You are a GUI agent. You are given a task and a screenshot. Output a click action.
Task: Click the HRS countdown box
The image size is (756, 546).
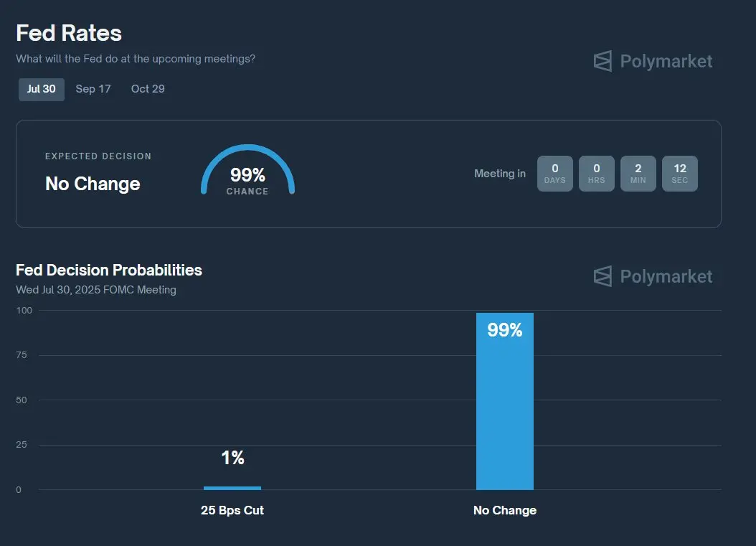tap(597, 174)
